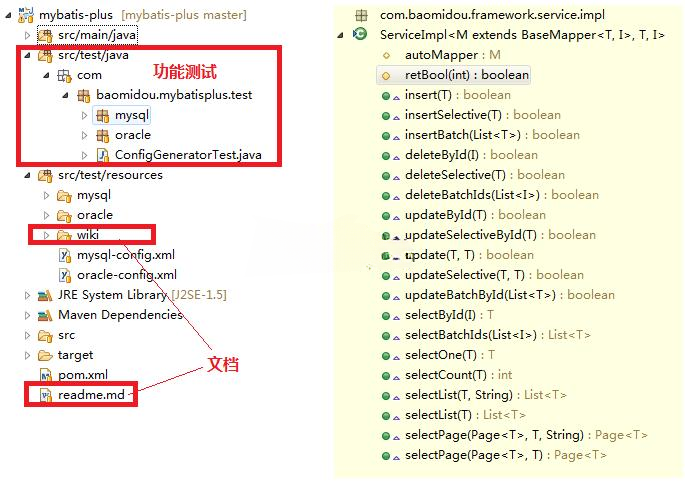Viewport: 685px width, 495px height.
Task: Select the insertBatch(List<T>) method
Action: [x=491, y=135]
